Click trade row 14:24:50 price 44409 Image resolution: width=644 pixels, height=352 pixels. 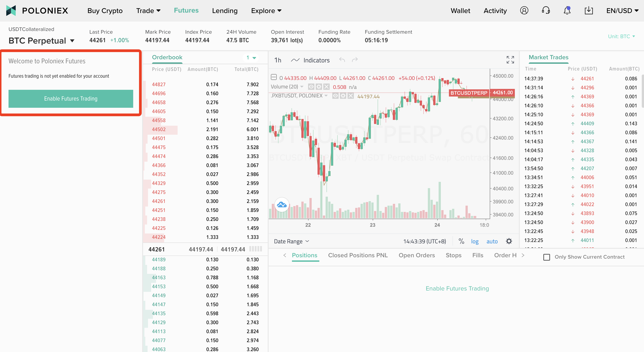click(581, 124)
